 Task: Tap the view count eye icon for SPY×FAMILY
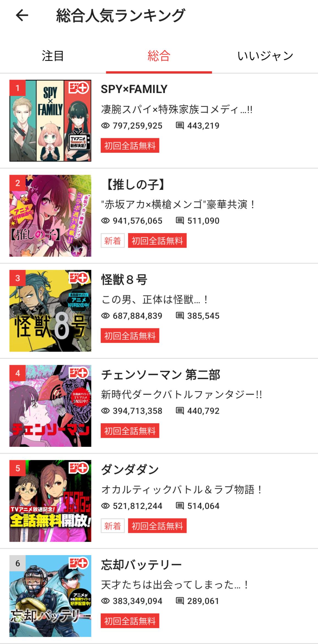[x=105, y=126]
